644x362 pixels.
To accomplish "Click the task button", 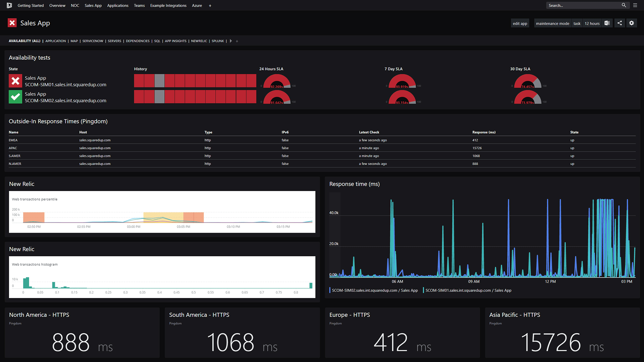I will [x=577, y=23].
